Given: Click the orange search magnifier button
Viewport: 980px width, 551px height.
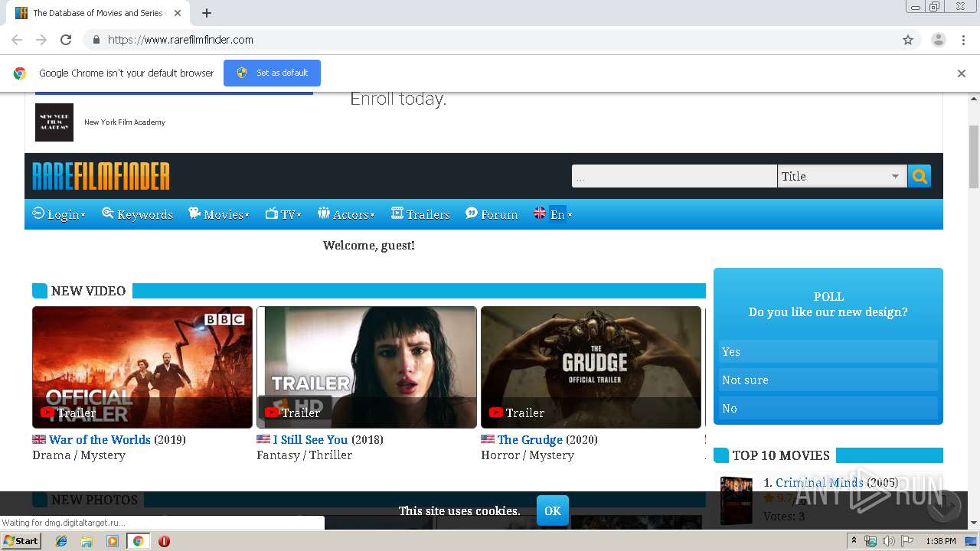Looking at the screenshot, I should tap(919, 176).
